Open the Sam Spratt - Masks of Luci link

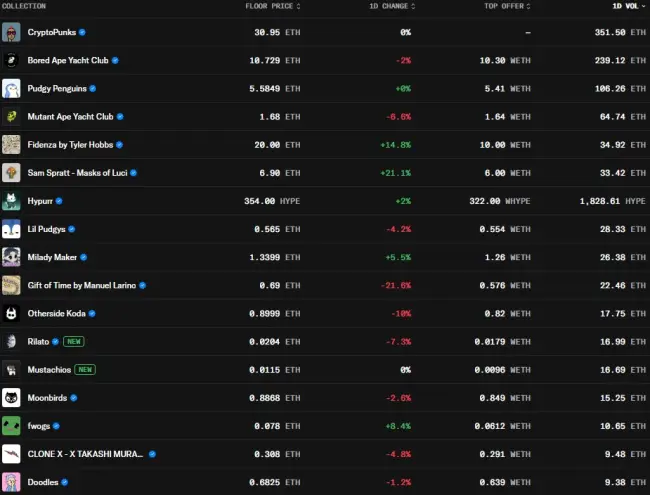point(78,173)
